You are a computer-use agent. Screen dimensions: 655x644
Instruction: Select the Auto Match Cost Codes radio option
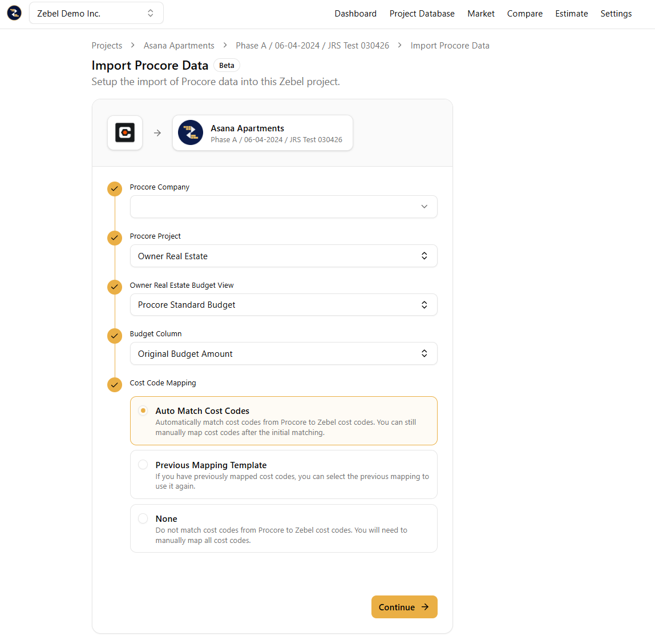(x=143, y=410)
